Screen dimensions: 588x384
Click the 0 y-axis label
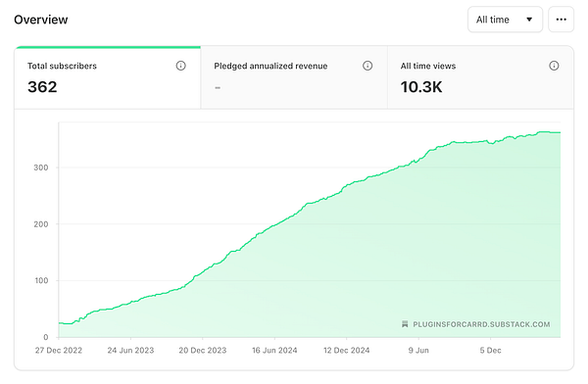tap(46, 337)
